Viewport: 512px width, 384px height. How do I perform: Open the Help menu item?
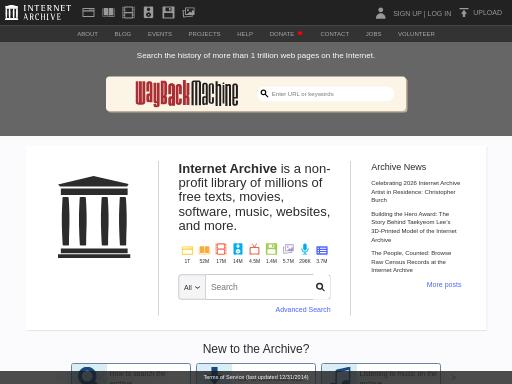[245, 34]
